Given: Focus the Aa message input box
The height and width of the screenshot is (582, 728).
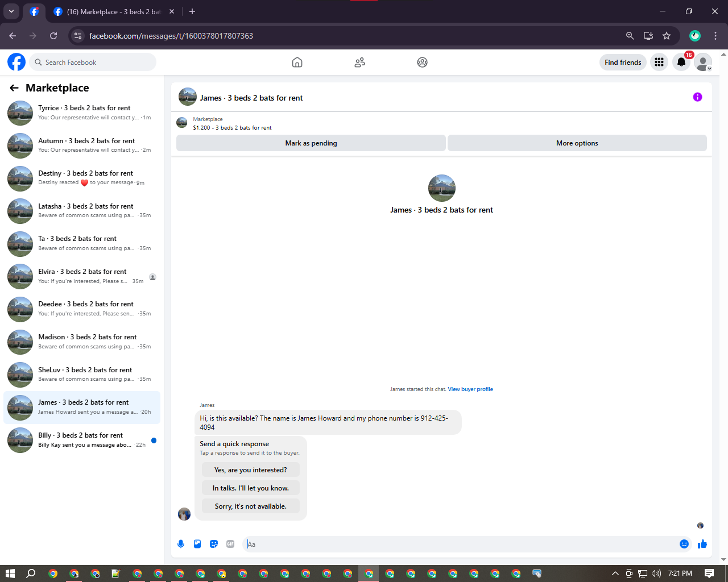Looking at the screenshot, I should point(461,544).
